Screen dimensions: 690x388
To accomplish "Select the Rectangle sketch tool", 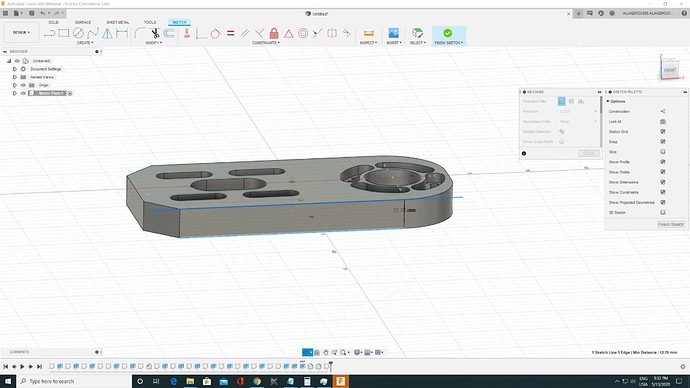I will point(64,33).
